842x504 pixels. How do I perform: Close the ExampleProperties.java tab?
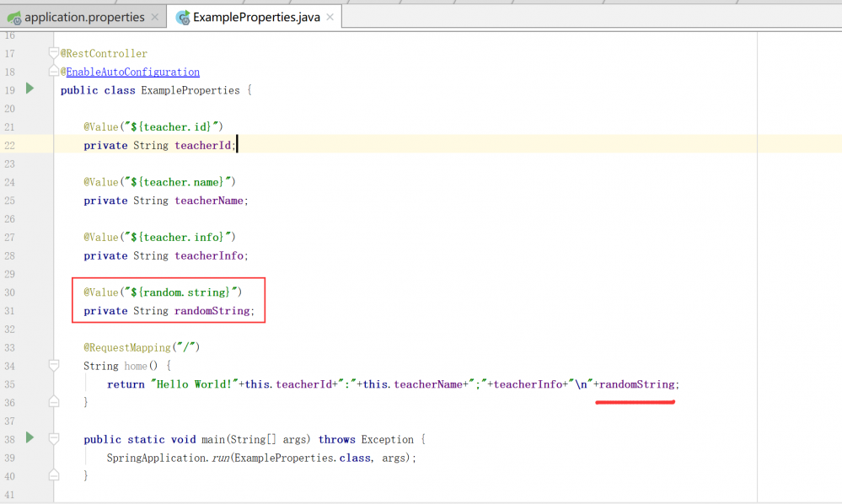click(330, 17)
